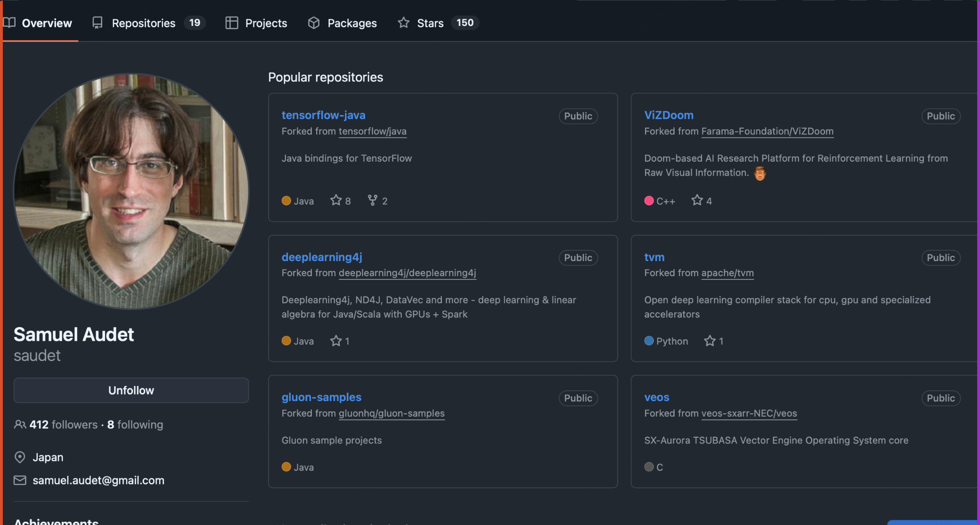Visit the gluonhq/gluon-samples upstream repository
This screenshot has height=525, width=980.
pyautogui.click(x=392, y=413)
